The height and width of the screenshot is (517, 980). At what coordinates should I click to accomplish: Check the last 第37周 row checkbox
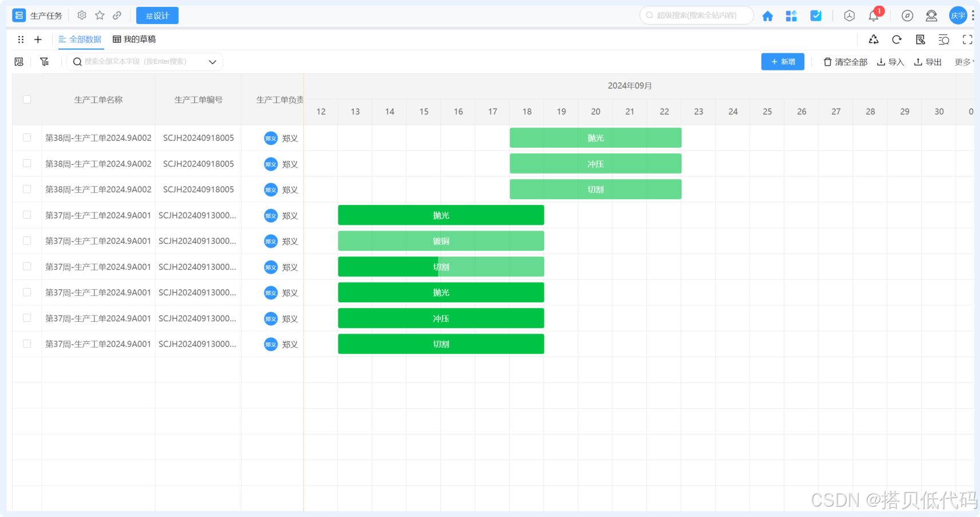[27, 344]
